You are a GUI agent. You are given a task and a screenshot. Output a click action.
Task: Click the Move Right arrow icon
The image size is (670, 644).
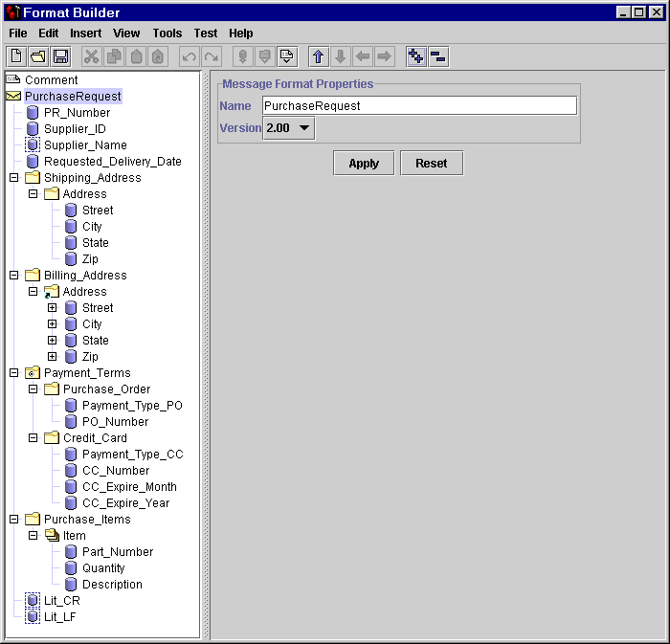coord(385,56)
